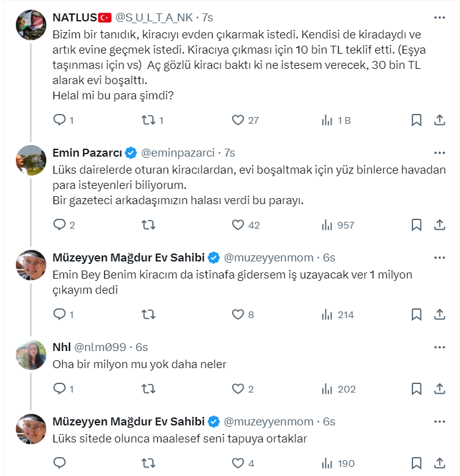Screen dimensions: 460x476
Task: Open the @muzeyyenmom handle link
Action: tap(269, 257)
